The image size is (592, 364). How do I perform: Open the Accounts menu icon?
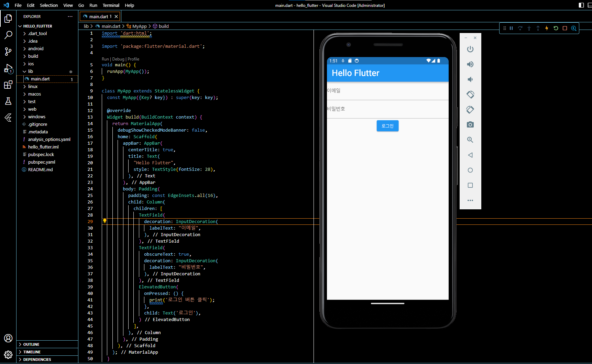pyautogui.click(x=8, y=338)
